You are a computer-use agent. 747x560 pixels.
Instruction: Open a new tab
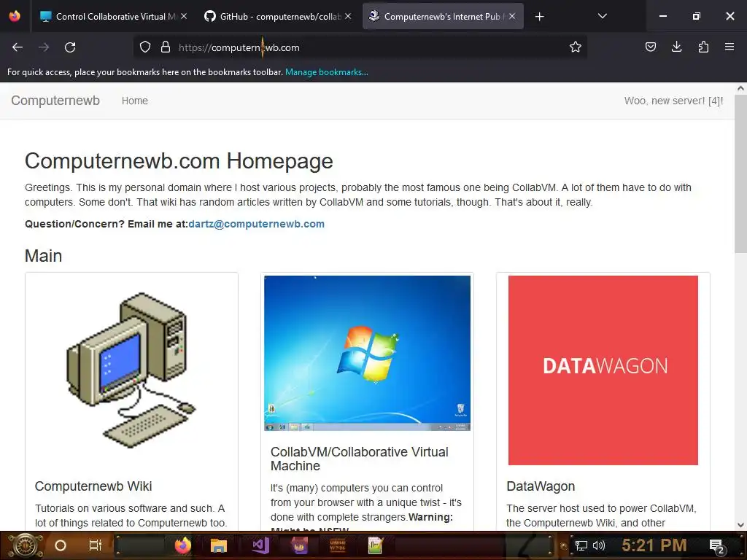pos(539,17)
